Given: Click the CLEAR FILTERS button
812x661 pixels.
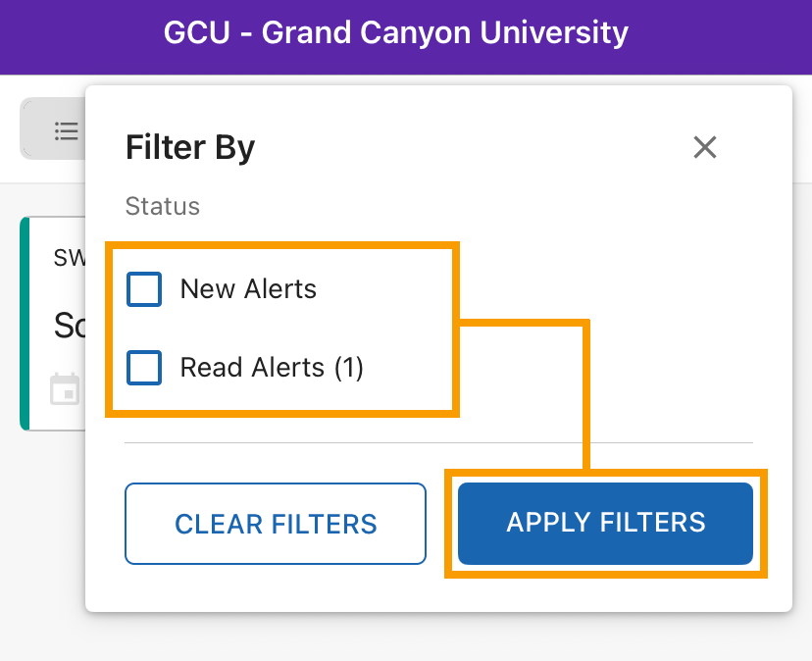Looking at the screenshot, I should [x=276, y=524].
